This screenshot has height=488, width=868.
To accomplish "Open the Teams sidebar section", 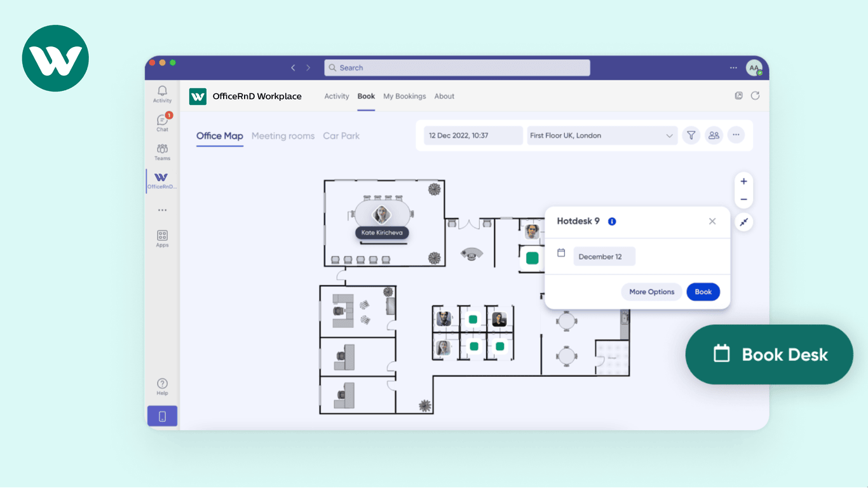I will point(162,152).
